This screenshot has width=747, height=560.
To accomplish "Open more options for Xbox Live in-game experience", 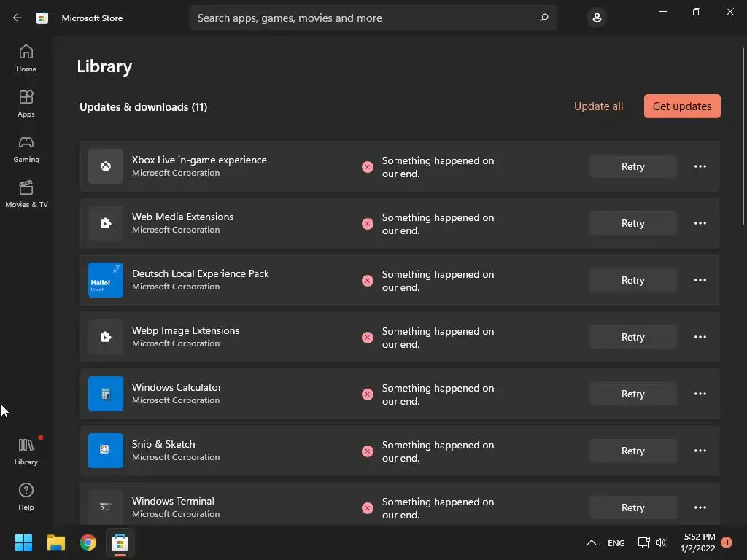I will (700, 166).
